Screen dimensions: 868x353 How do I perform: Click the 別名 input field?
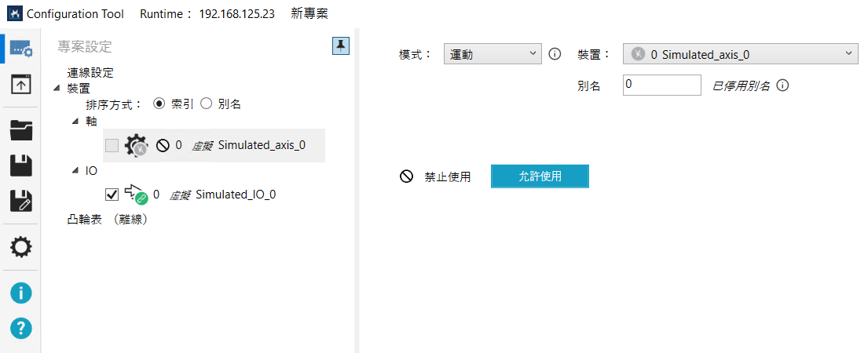coord(661,86)
